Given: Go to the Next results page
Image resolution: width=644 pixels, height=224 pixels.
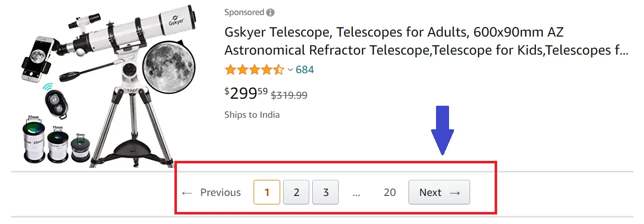Looking at the screenshot, I should pos(439,192).
